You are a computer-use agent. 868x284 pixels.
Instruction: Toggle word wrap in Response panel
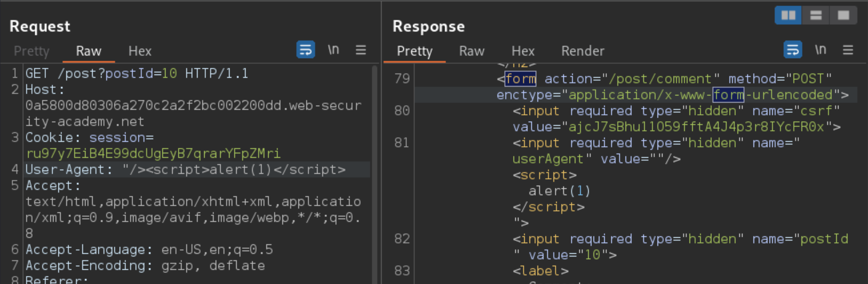[793, 50]
